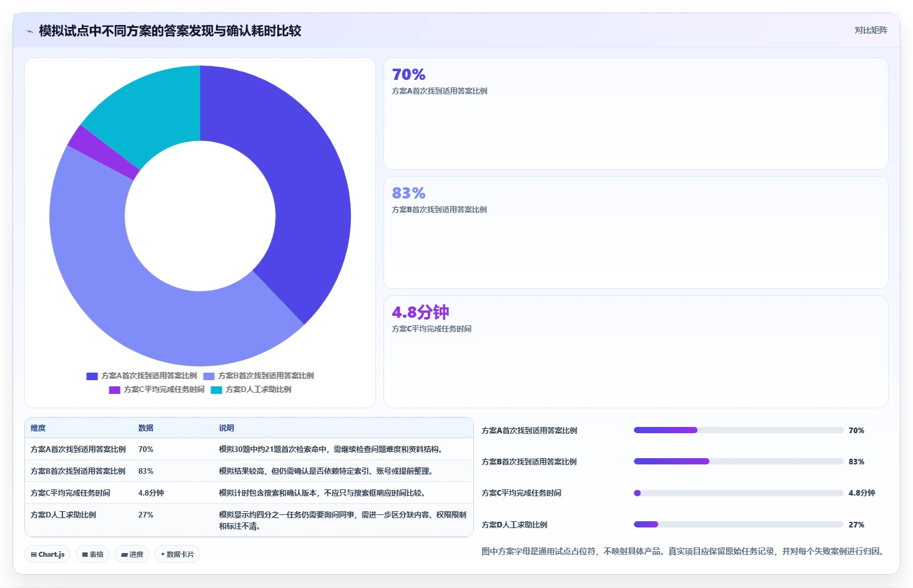
Task: Click the 83% value in the table
Action: pos(146,471)
